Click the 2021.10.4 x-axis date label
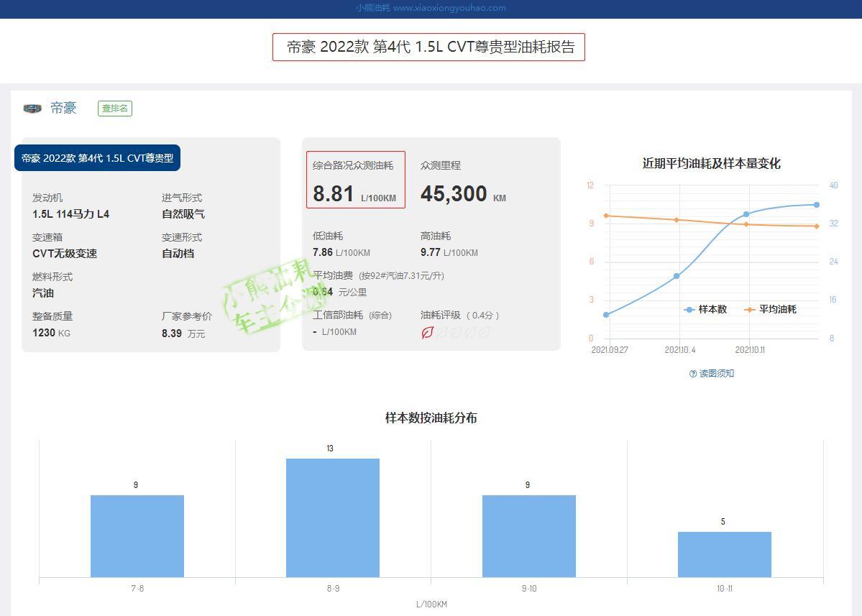The image size is (862, 616). coord(680,349)
